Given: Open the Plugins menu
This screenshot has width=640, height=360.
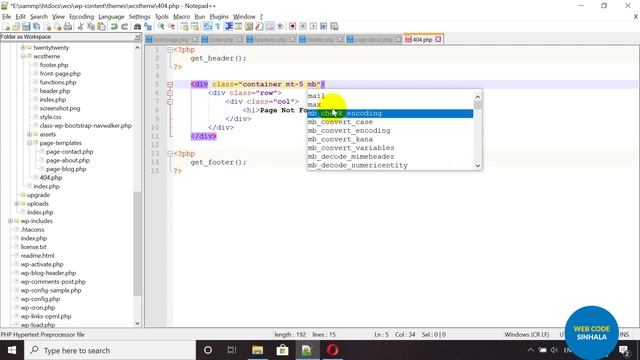Looking at the screenshot, I should pos(219,17).
